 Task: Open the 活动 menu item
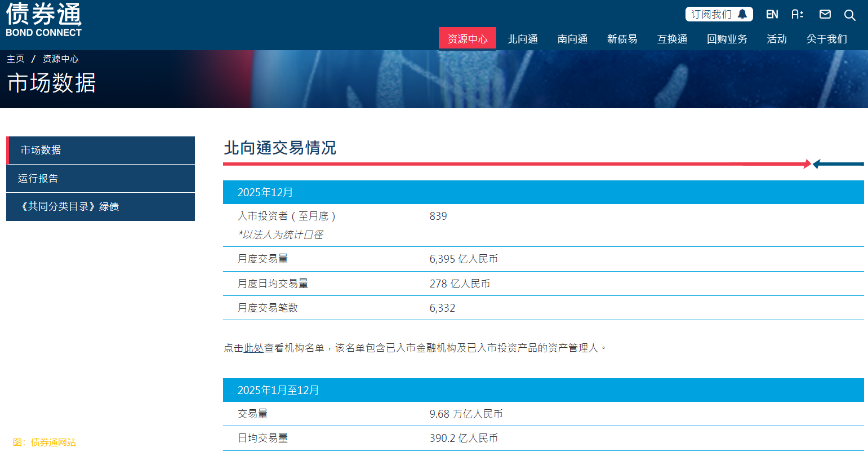point(776,39)
